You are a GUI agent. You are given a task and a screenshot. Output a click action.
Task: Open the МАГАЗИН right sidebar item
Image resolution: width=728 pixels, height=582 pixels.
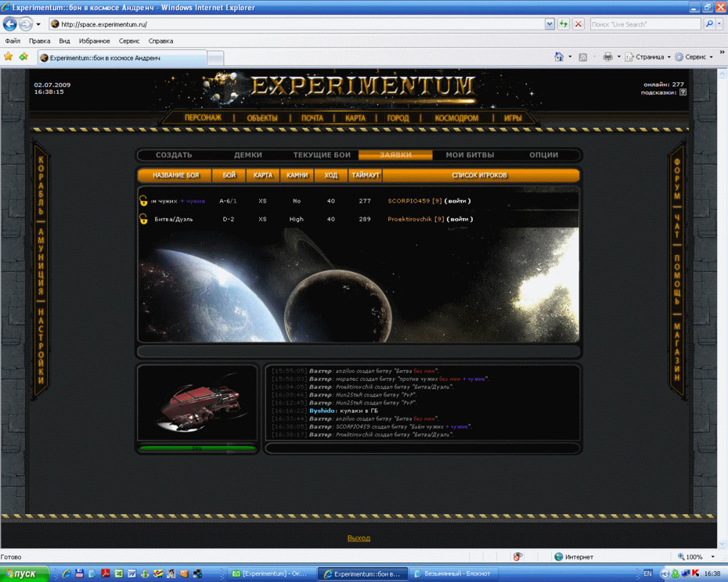coord(677,352)
